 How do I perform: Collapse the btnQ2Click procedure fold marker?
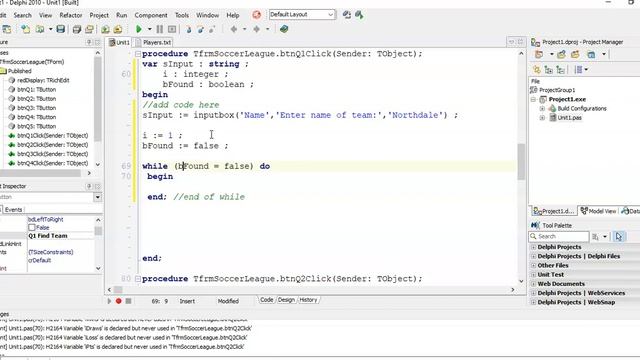[x=138, y=279]
